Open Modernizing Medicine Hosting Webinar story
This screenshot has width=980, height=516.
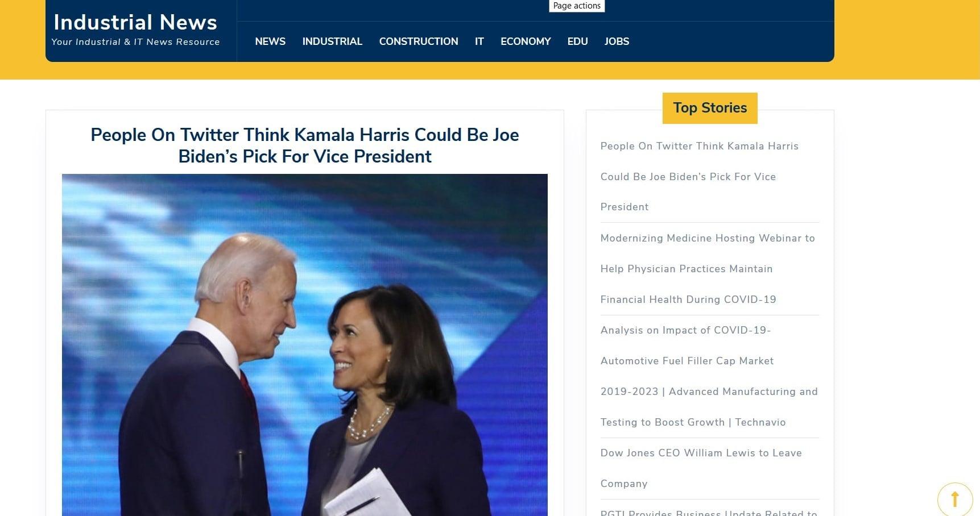pos(708,269)
